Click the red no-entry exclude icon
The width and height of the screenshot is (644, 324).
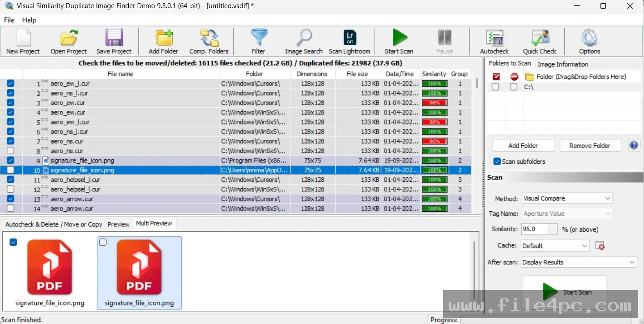coord(514,76)
